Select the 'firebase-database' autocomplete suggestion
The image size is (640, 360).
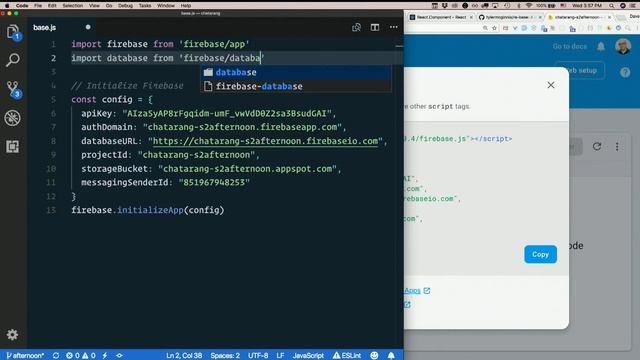coord(296,86)
